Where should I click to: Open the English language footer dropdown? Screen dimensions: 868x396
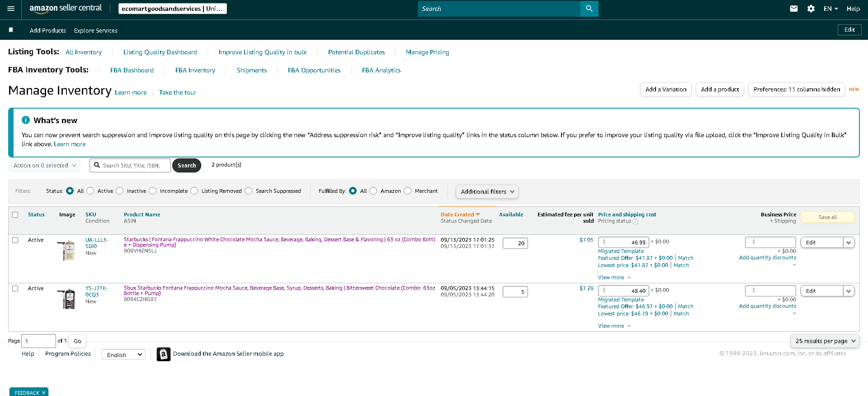click(123, 355)
